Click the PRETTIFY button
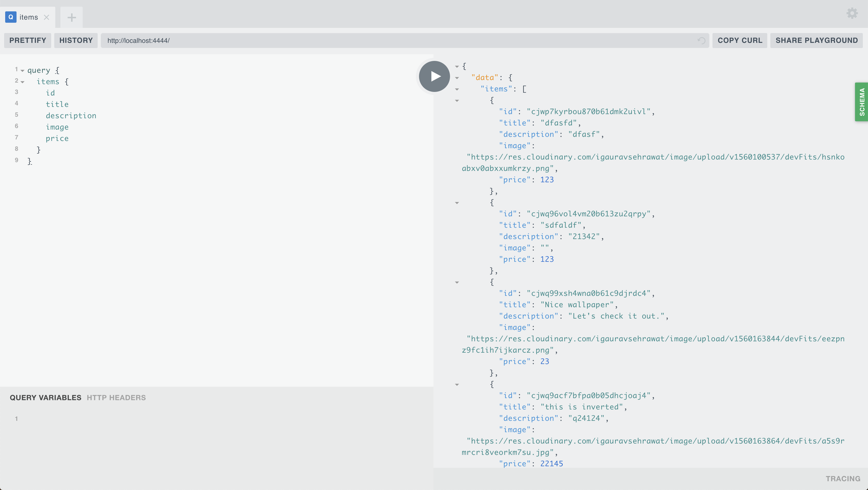 tap(28, 41)
